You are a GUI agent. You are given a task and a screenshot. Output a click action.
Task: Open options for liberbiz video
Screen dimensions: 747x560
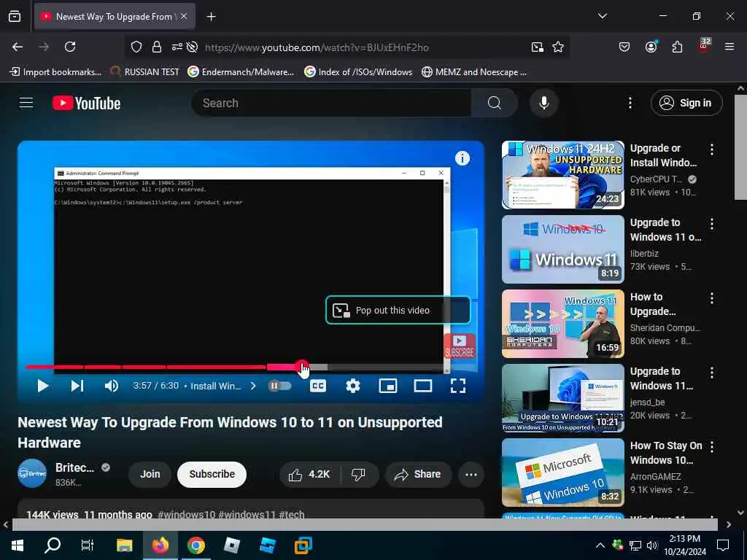pos(712,224)
